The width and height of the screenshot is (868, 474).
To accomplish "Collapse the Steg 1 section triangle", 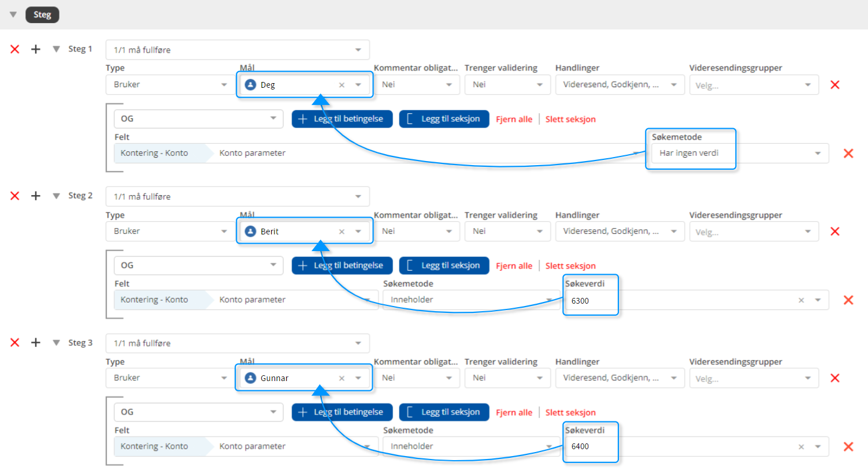I will click(x=56, y=50).
